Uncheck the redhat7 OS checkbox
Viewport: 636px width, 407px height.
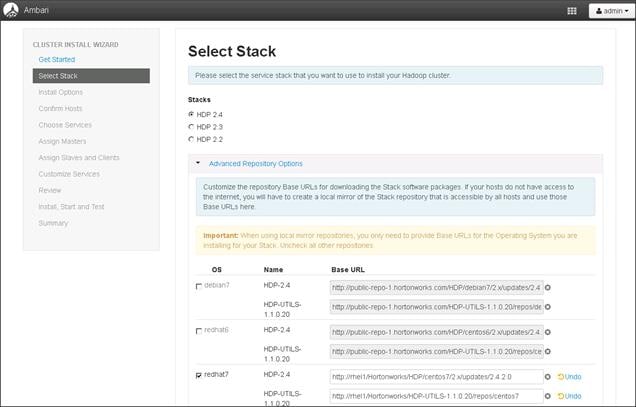pyautogui.click(x=199, y=375)
